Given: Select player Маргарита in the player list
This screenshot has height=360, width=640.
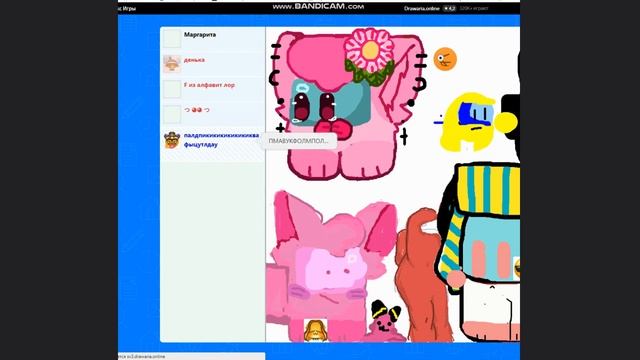Looking at the screenshot, I should click(x=213, y=39).
